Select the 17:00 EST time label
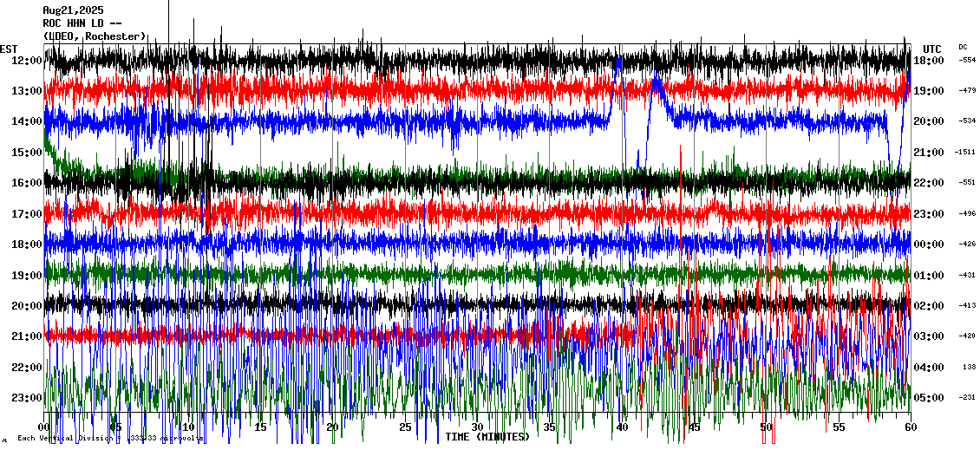This screenshot has width=980, height=450. point(26,214)
